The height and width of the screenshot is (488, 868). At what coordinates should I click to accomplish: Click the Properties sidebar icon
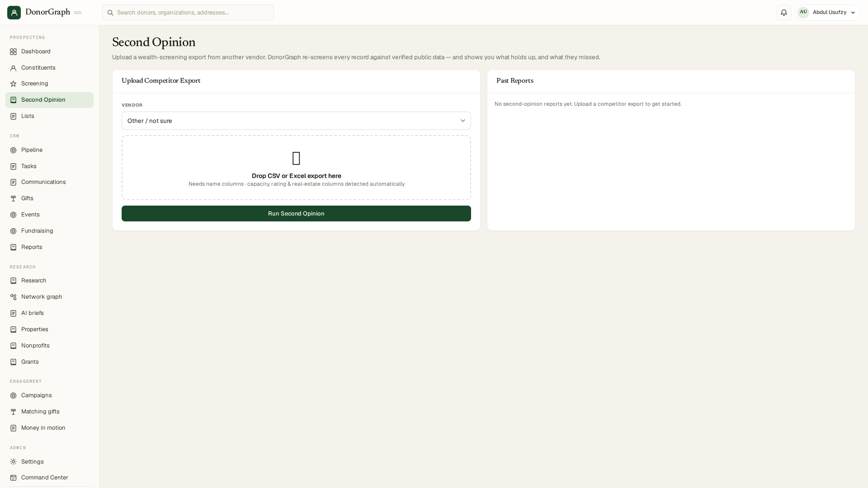tap(14, 330)
